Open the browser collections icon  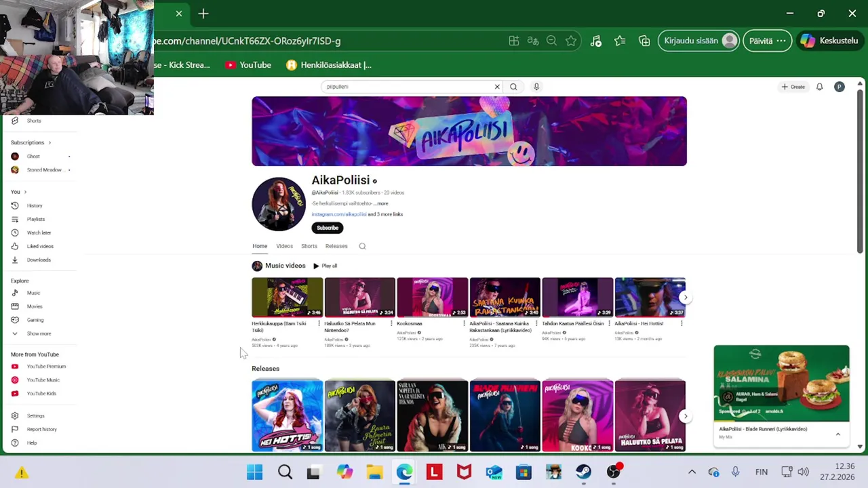click(644, 41)
